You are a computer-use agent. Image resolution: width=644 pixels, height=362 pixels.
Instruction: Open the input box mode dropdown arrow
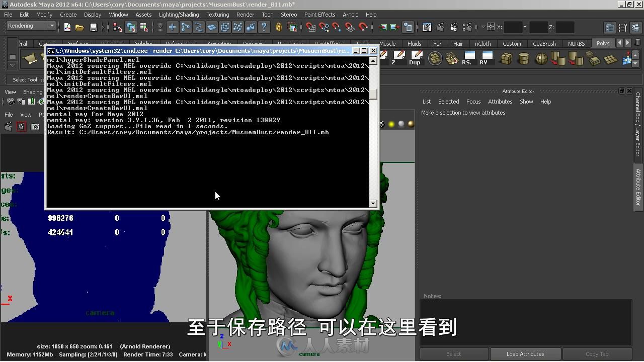pos(483,27)
